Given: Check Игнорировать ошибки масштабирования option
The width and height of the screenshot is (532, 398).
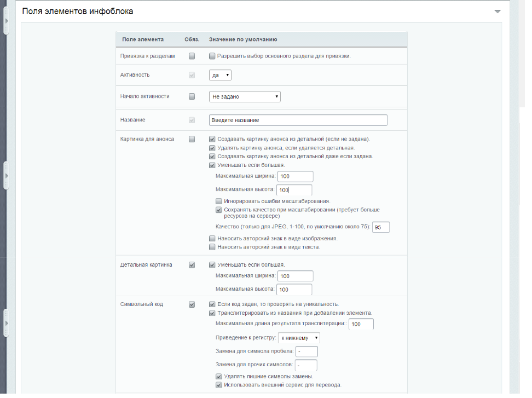Looking at the screenshot, I should pos(219,201).
